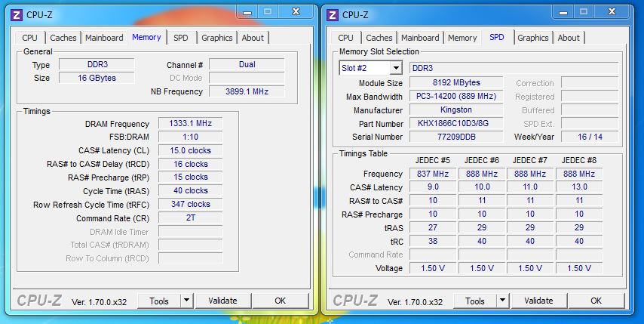Click OK button in right CPU-Z window

[596, 301]
